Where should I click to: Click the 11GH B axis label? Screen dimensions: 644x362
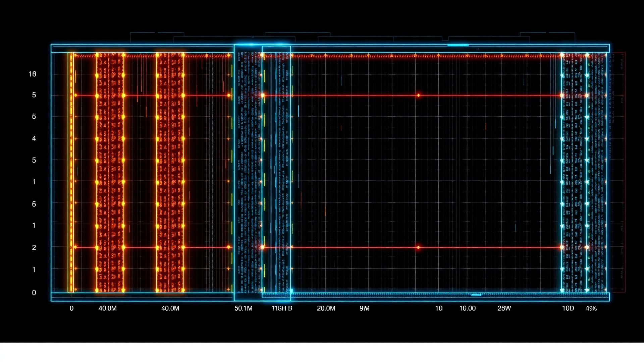282,308
